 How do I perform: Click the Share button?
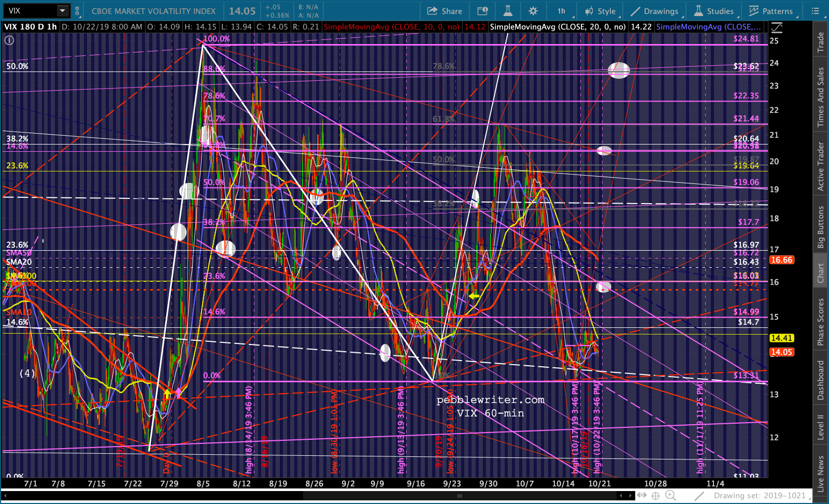click(x=445, y=11)
